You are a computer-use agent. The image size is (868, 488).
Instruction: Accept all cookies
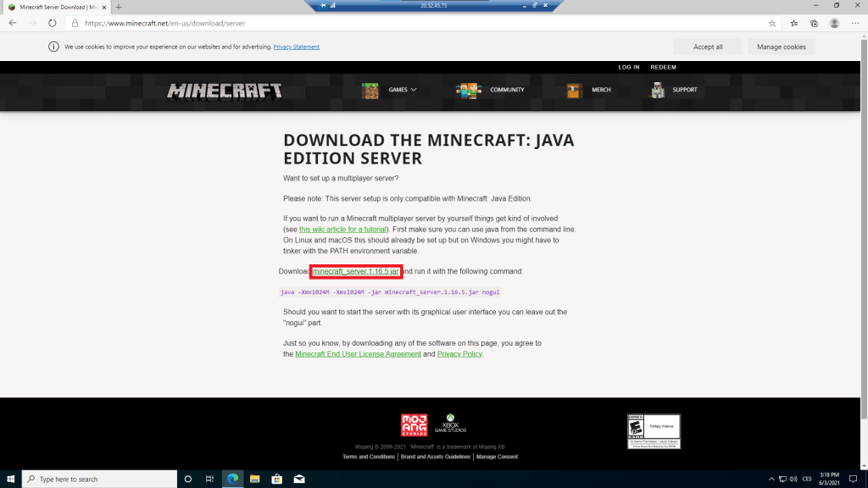708,47
